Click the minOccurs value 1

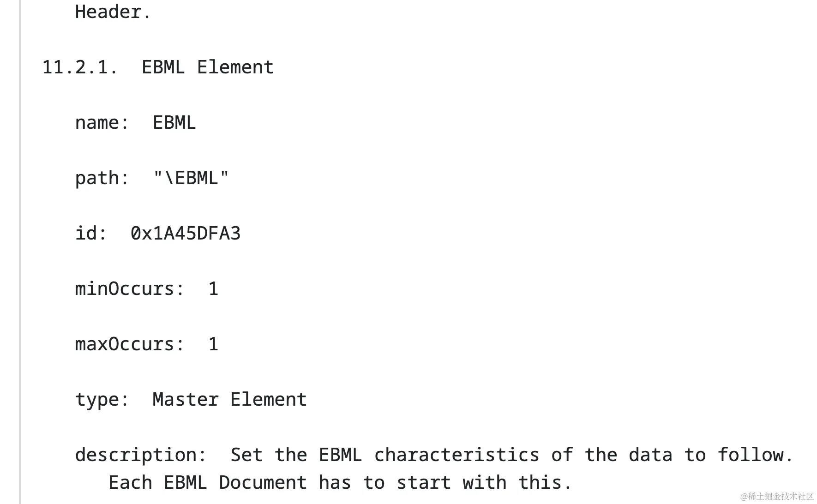(x=213, y=289)
